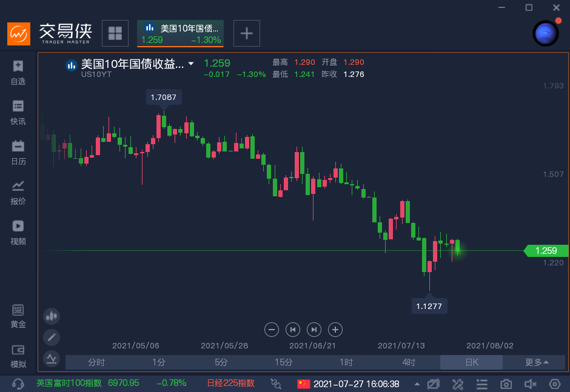This screenshot has height=392, width=570.
Task: Click the 1.507 price axis label
Action: click(x=553, y=174)
